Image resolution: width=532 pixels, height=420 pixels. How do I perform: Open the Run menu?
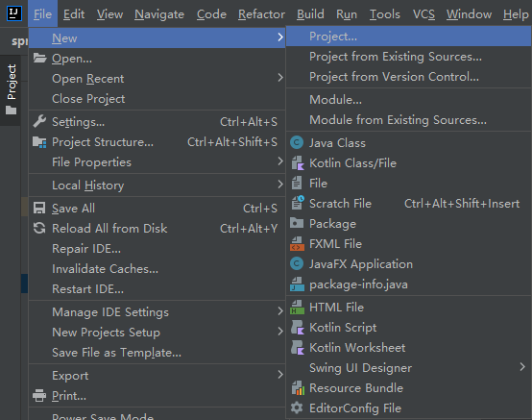pos(347,13)
